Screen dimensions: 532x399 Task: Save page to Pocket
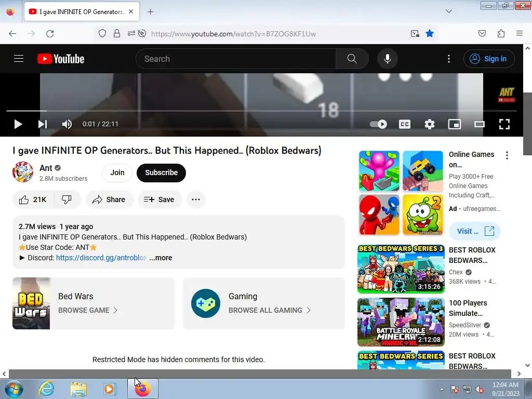[x=482, y=34]
